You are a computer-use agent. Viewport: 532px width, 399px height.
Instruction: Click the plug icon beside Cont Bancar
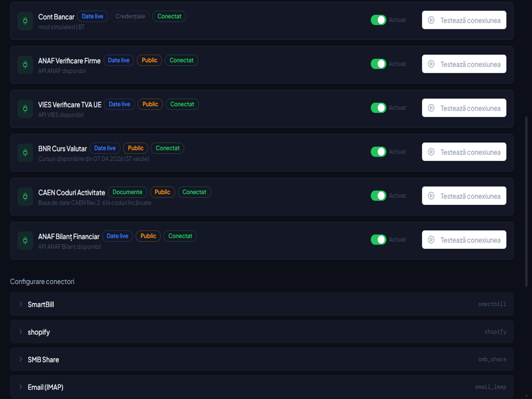(x=25, y=21)
